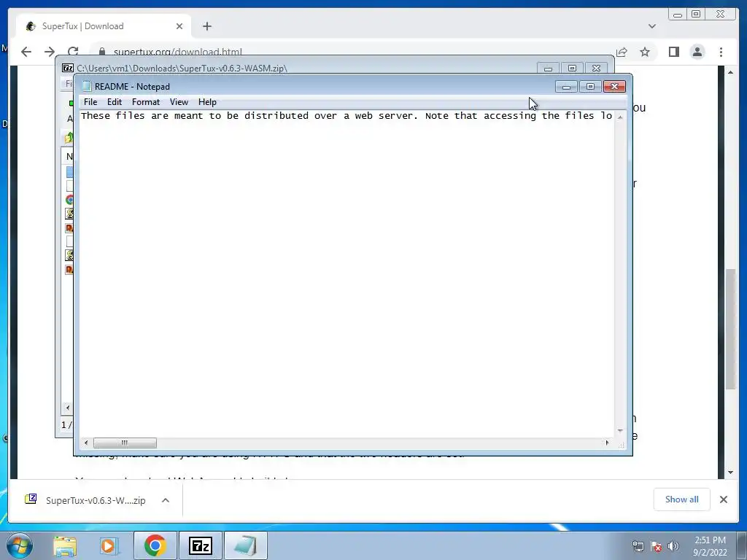This screenshot has width=747, height=560.
Task: Click Chrome page scrollbar up arrow
Action: pos(730,72)
